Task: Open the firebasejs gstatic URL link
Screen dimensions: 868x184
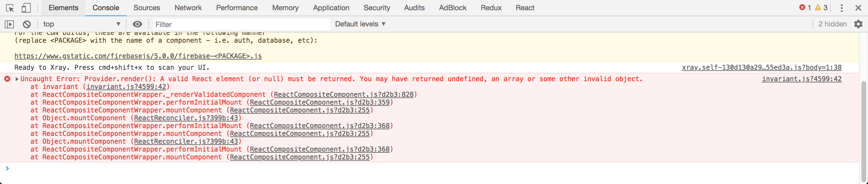Action: pyautogui.click(x=138, y=56)
